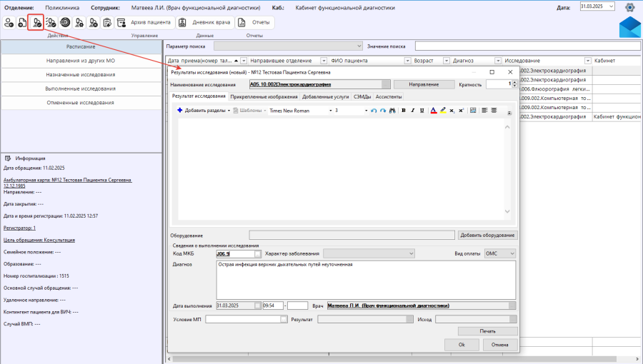The image size is (643, 364).
Task: Select the Расписание menu item
Action: click(81, 46)
